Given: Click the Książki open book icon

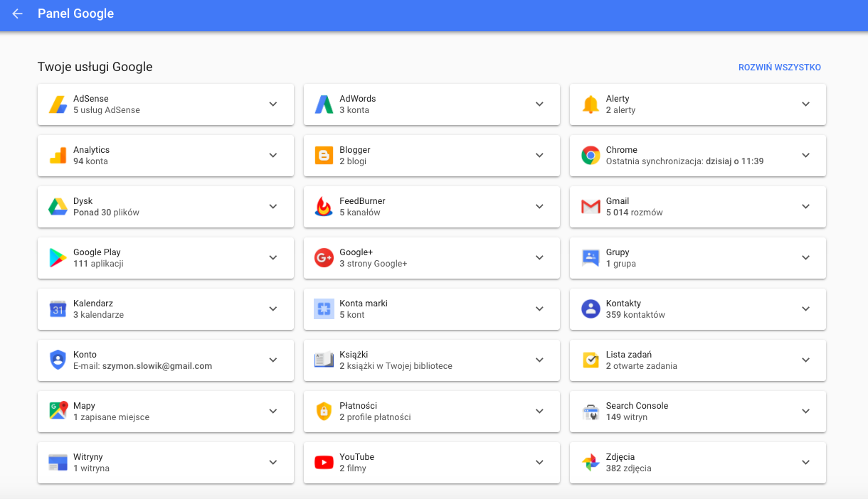Looking at the screenshot, I should click(x=324, y=360).
